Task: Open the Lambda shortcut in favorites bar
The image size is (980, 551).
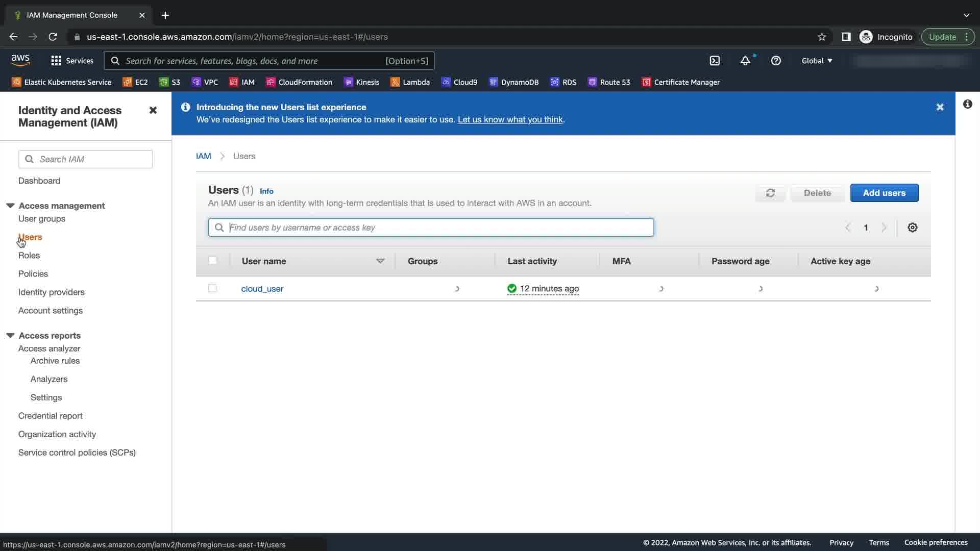Action: (410, 82)
